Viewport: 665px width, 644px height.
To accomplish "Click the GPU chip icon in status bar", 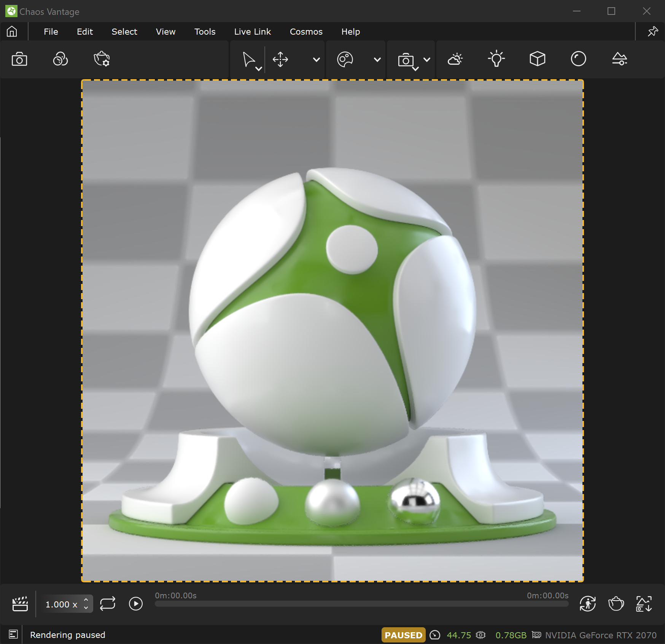I will pyautogui.click(x=481, y=635).
